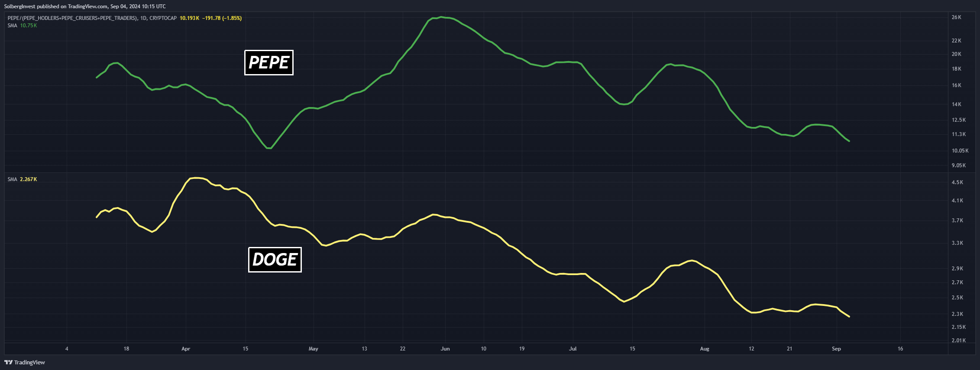Click the 2.01K price axis label
The image size is (980, 370).
point(959,341)
